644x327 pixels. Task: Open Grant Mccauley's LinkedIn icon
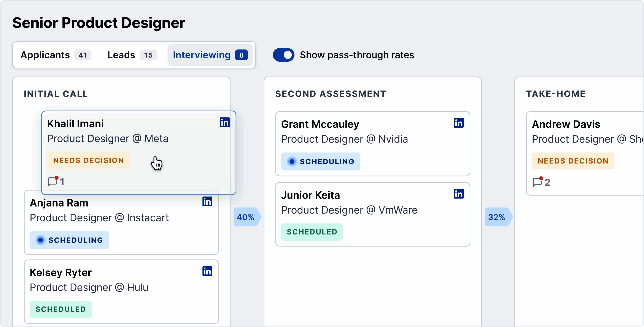[458, 123]
